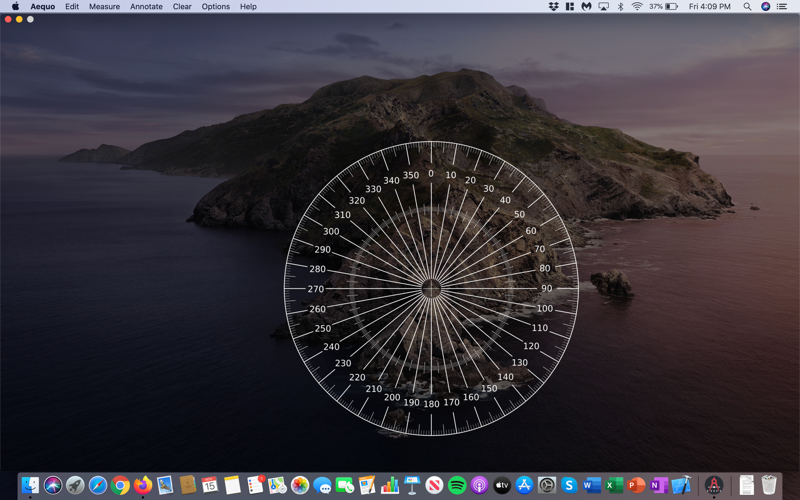Click the protractor center crosshair
The image size is (800, 500).
pyautogui.click(x=431, y=289)
